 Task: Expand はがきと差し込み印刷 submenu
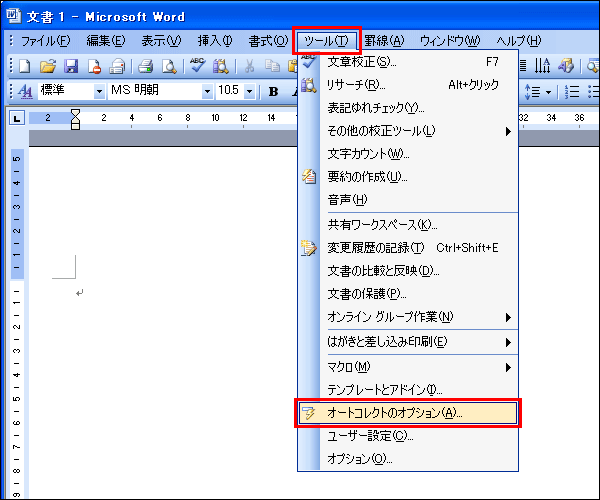[408, 342]
